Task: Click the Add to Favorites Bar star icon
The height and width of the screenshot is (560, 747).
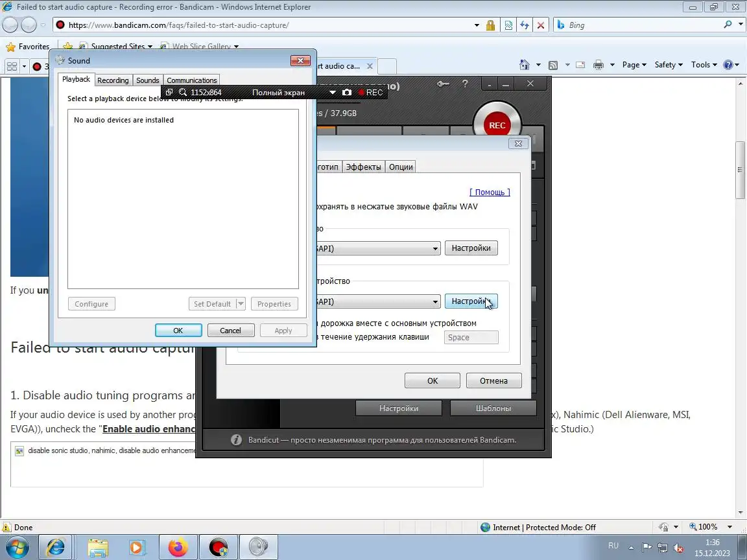Action: click(x=68, y=46)
